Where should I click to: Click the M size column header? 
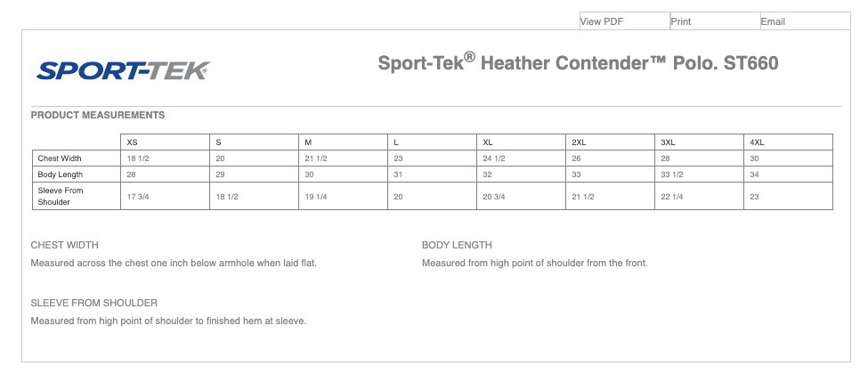308,142
